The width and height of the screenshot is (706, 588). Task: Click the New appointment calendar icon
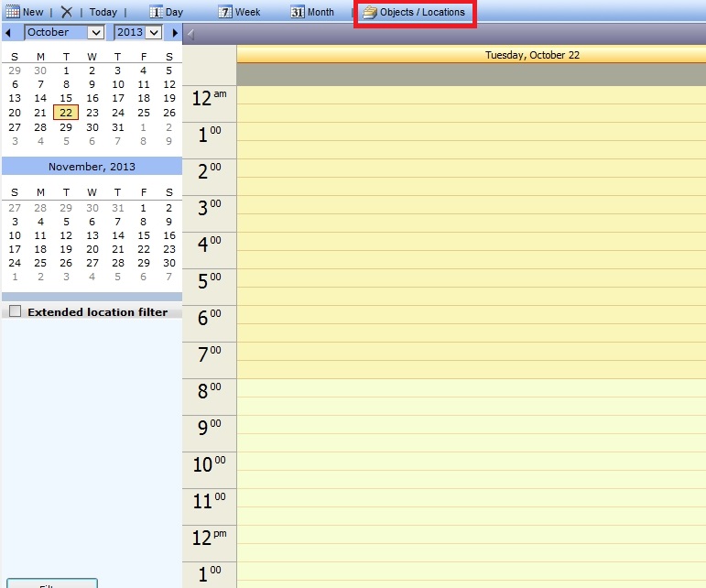(x=13, y=12)
